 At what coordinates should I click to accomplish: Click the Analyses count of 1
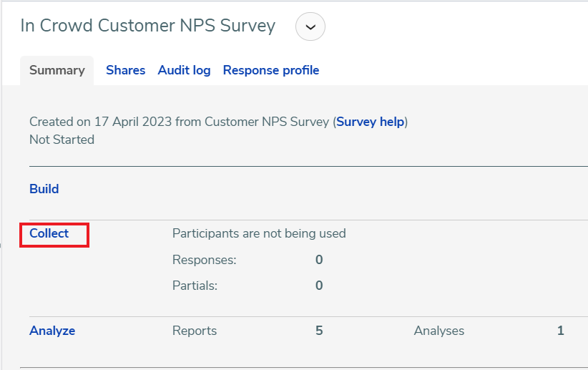coord(561,331)
